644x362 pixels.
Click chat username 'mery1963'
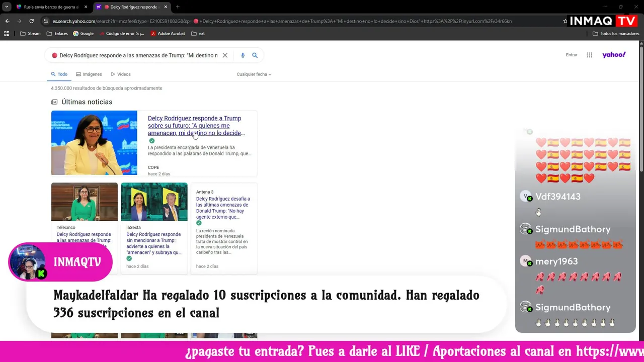pyautogui.click(x=556, y=261)
